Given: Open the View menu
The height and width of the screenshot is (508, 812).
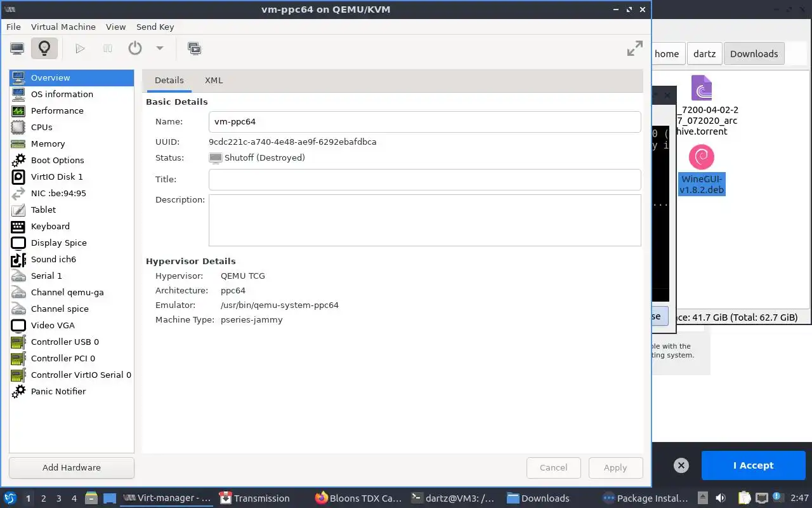Looking at the screenshot, I should point(115,27).
